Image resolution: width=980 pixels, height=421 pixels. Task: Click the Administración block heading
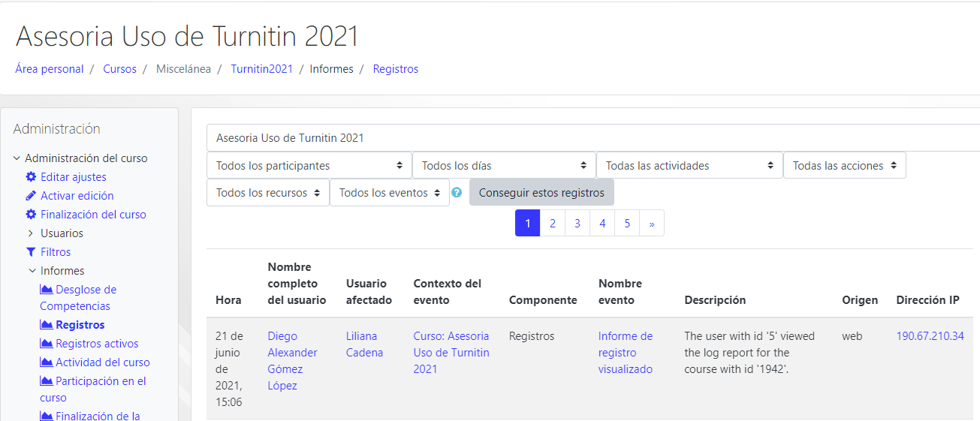56,129
